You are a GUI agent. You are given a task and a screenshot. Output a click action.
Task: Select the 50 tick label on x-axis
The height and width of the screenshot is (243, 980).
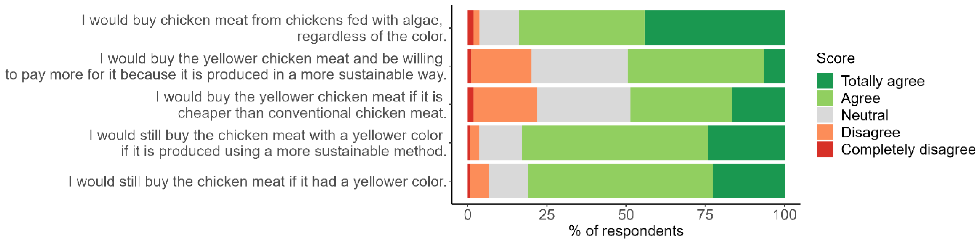click(x=626, y=215)
